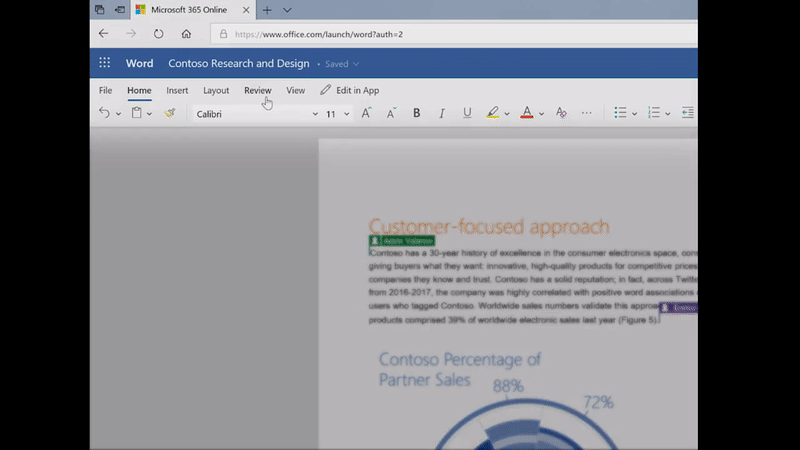Switch to the View tab
This screenshot has height=450, width=800.
click(295, 90)
